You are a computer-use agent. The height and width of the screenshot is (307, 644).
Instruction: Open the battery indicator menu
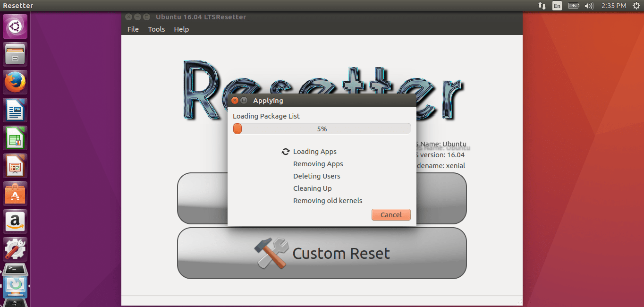[573, 6]
